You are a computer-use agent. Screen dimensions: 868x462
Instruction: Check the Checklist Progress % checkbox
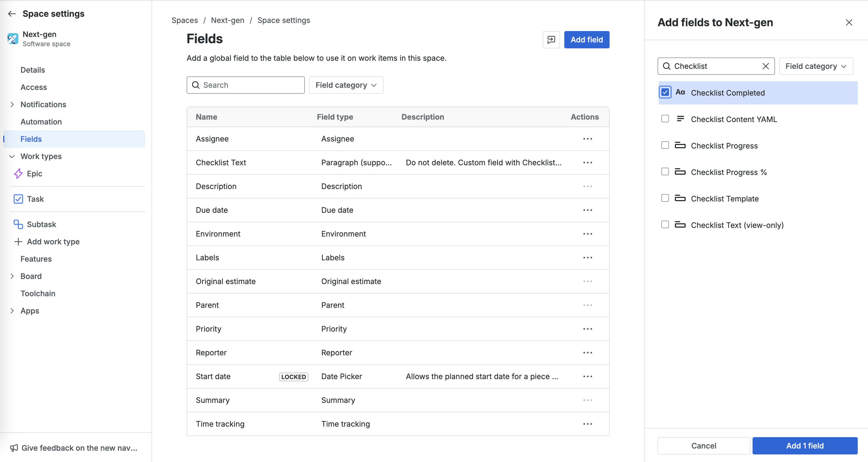[x=665, y=172]
